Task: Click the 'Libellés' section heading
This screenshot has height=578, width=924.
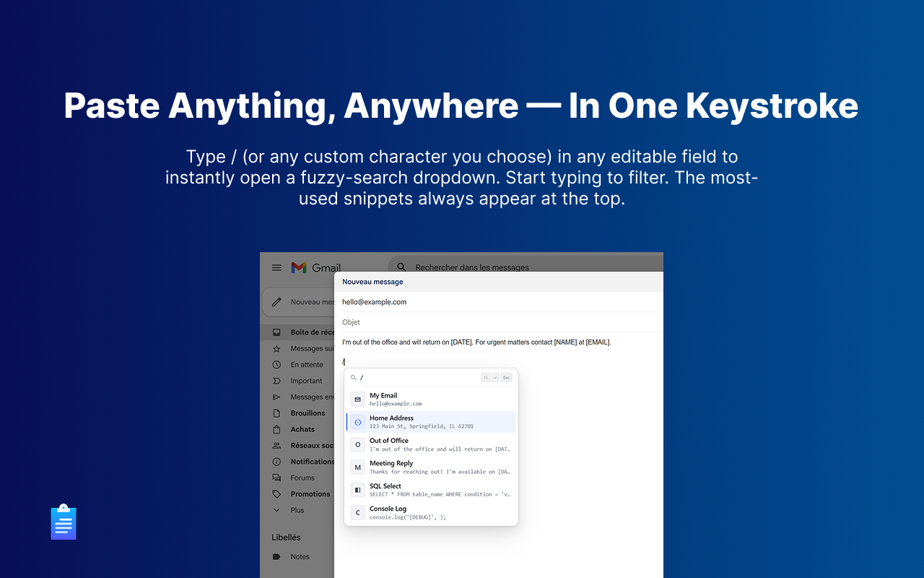Action: point(286,538)
